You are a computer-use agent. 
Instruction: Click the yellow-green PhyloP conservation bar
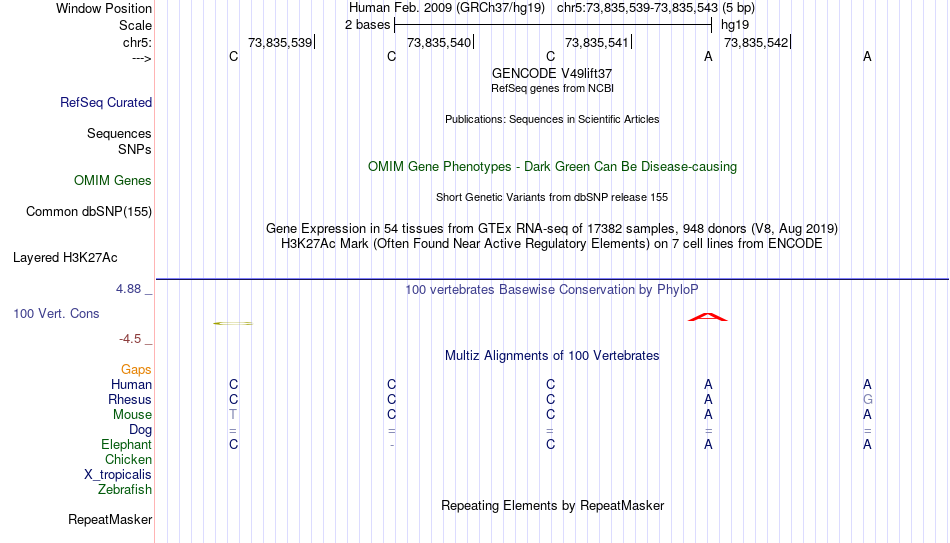click(x=233, y=324)
